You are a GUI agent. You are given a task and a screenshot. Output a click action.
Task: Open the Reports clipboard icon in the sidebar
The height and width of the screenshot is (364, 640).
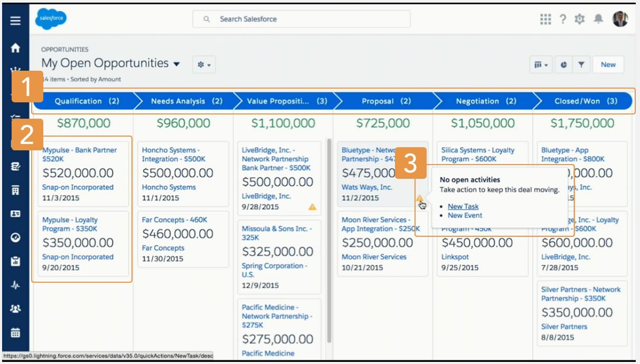(15, 261)
